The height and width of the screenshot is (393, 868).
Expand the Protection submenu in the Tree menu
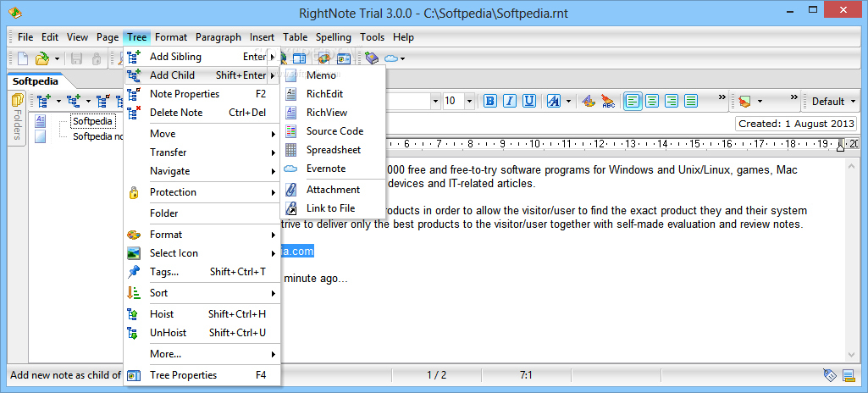click(202, 192)
